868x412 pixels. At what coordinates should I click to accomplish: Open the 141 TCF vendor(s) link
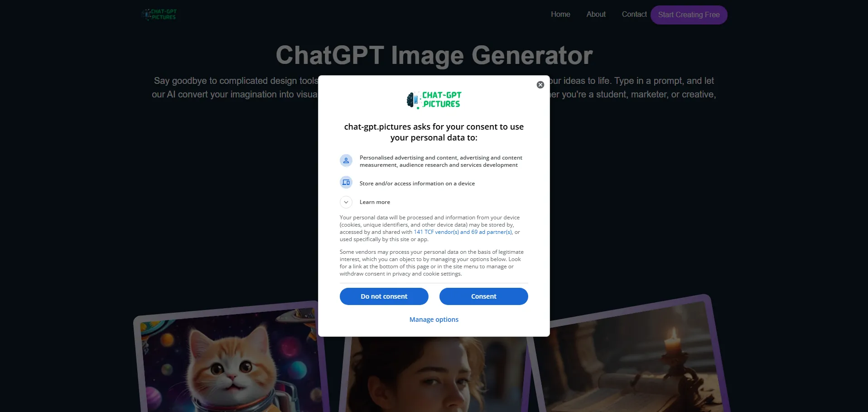(436, 232)
